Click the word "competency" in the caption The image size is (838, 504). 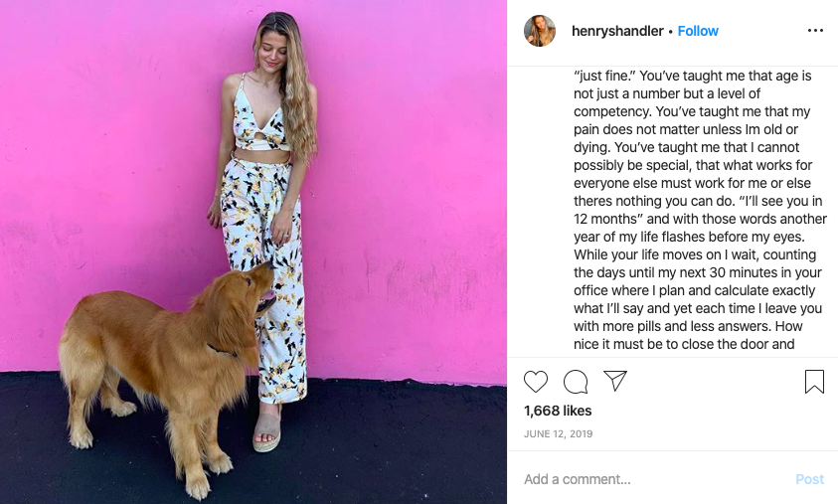click(611, 111)
